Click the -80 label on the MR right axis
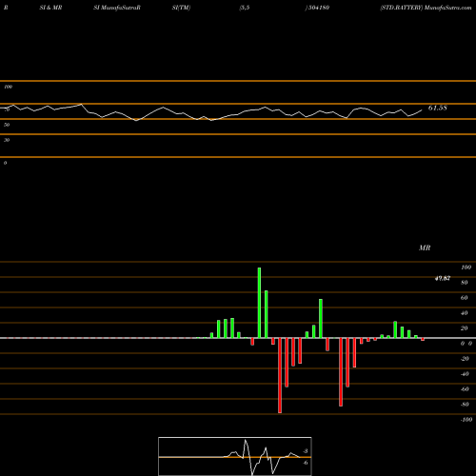This screenshot has height=476, width=476. coord(465,405)
